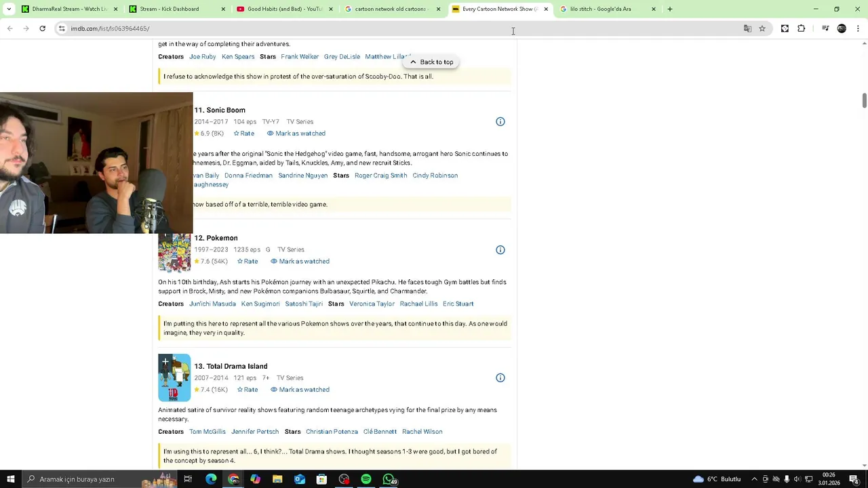This screenshot has width=868, height=488.
Task: Open Total Drama Island title link
Action: tap(231, 367)
